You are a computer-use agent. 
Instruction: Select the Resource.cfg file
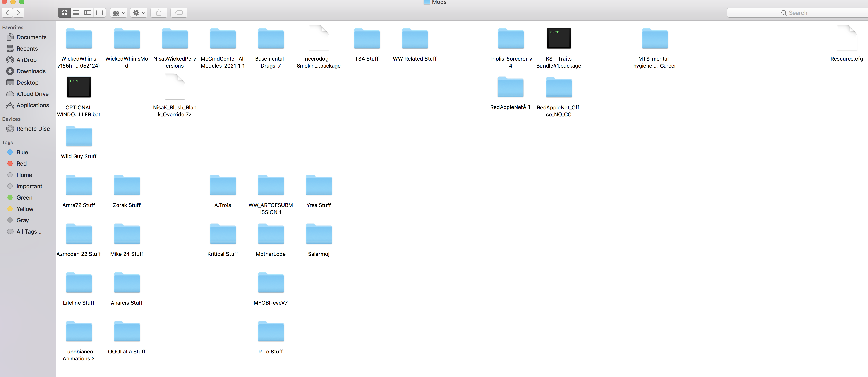pyautogui.click(x=846, y=39)
